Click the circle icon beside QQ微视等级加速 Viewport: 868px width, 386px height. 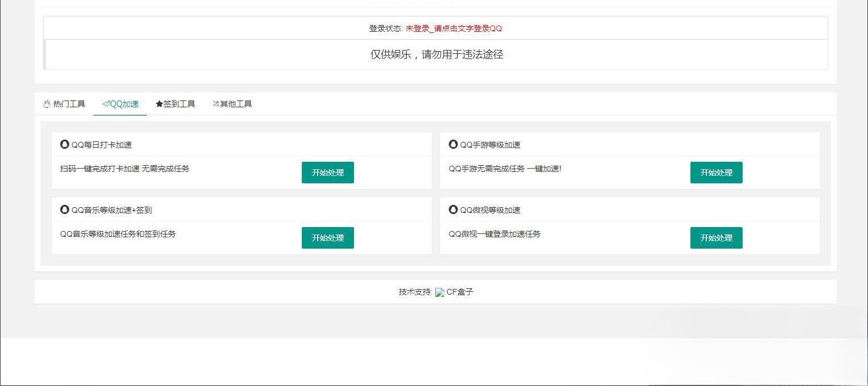pyautogui.click(x=453, y=209)
